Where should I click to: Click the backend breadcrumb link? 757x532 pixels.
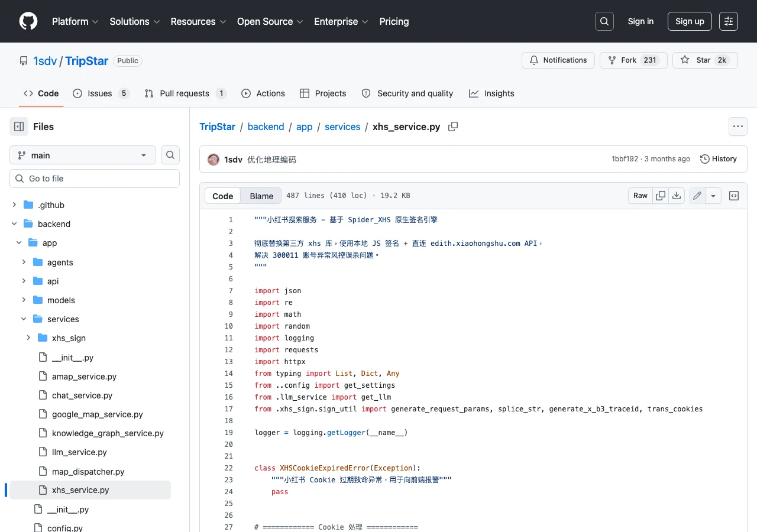coord(266,126)
